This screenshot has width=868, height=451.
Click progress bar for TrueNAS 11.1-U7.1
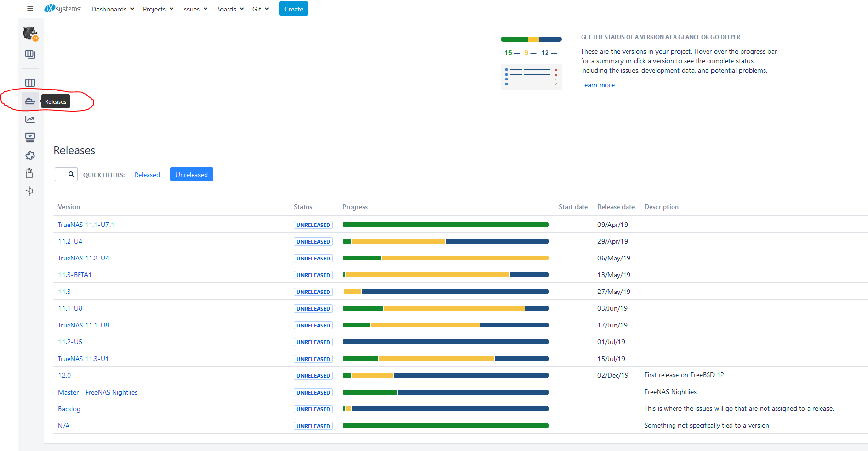point(445,225)
